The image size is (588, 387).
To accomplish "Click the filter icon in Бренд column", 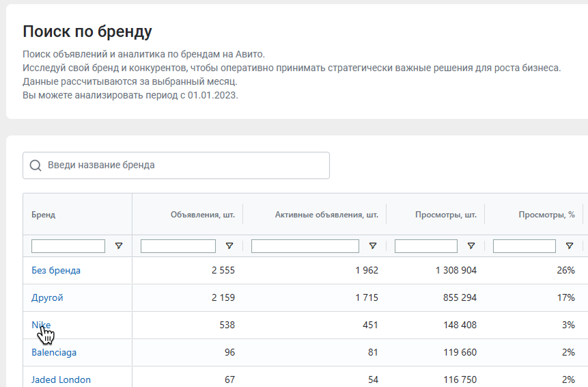I will [x=119, y=246].
